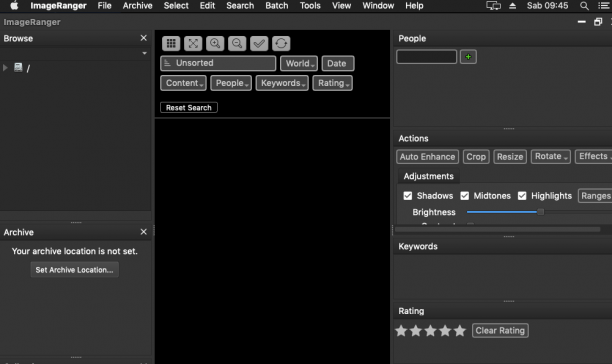This screenshot has height=364, width=612.
Task: Switch to grid thumbnail view
Action: (x=171, y=43)
